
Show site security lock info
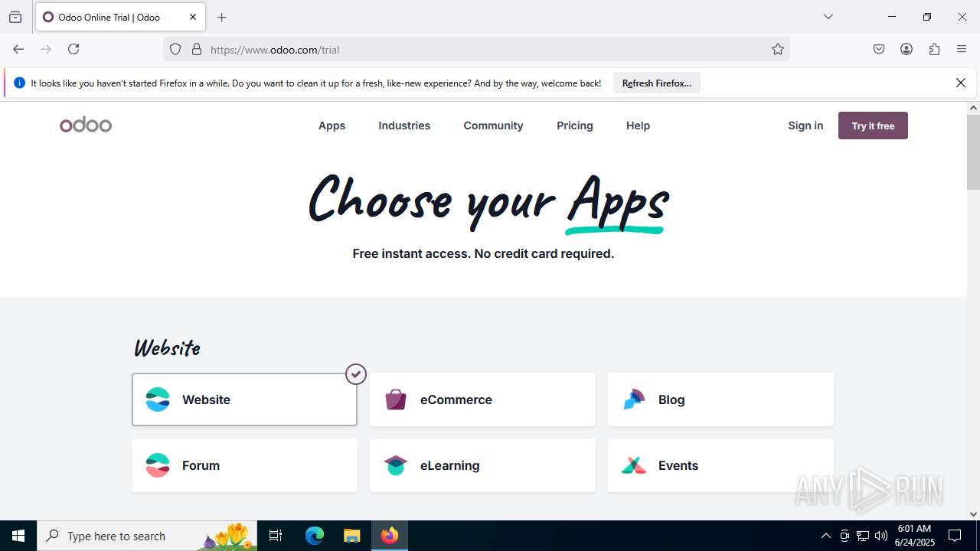pos(197,49)
